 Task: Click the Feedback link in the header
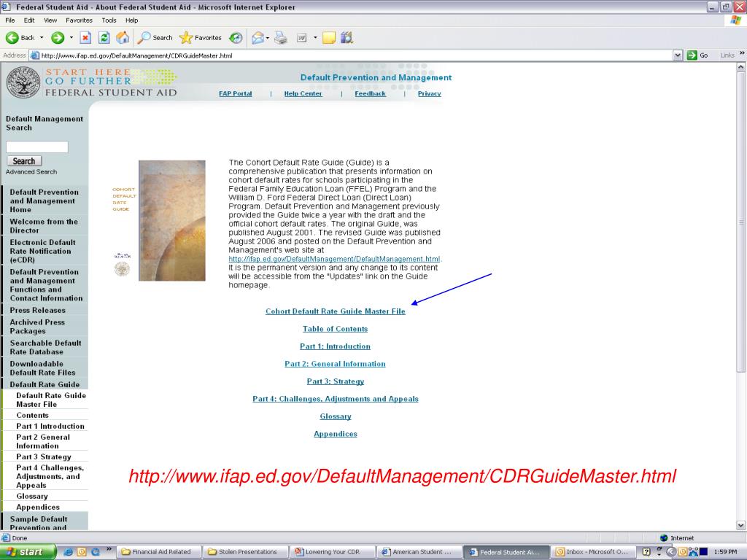(x=370, y=94)
